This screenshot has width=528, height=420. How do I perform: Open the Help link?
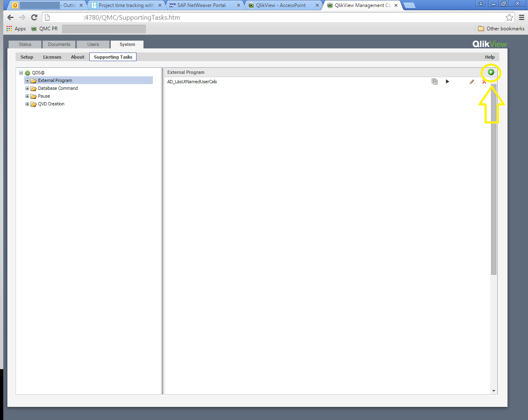coord(489,57)
